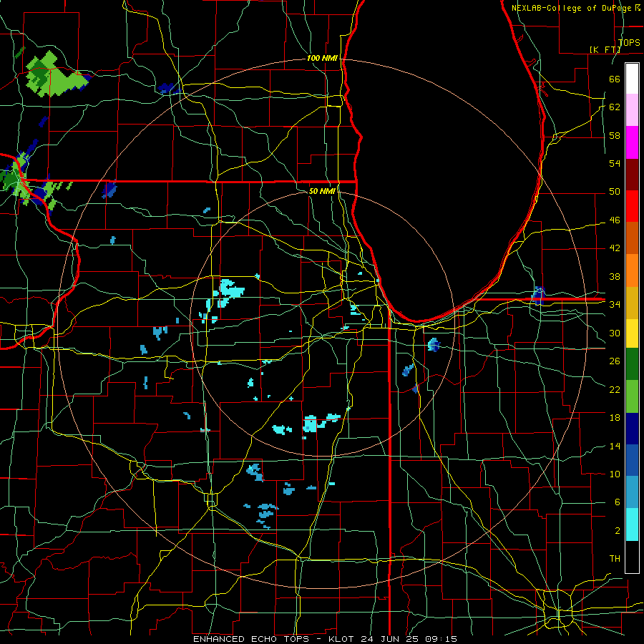The width and height of the screenshot is (644, 644).
Task: Pick the magenta color band in the legend
Action: [x=632, y=142]
